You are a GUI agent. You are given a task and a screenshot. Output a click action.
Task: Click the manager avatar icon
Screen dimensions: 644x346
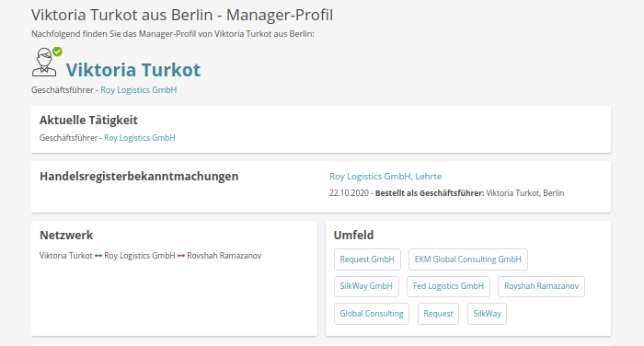(x=44, y=62)
